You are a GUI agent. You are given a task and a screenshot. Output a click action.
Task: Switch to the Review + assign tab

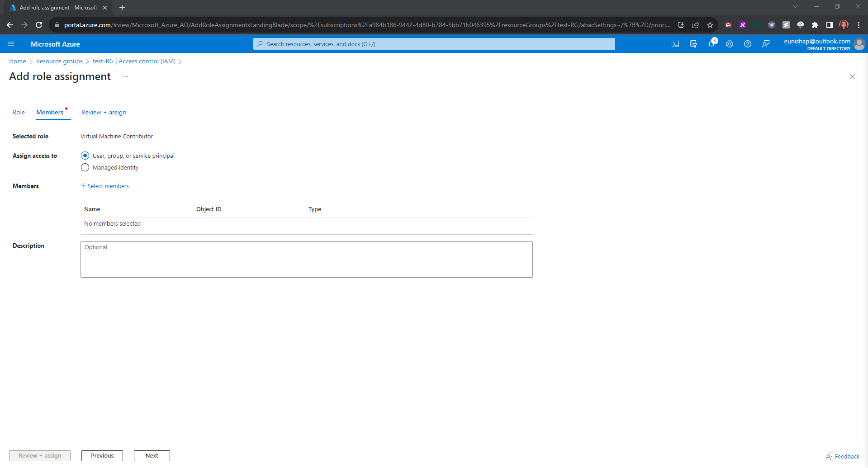tap(104, 112)
